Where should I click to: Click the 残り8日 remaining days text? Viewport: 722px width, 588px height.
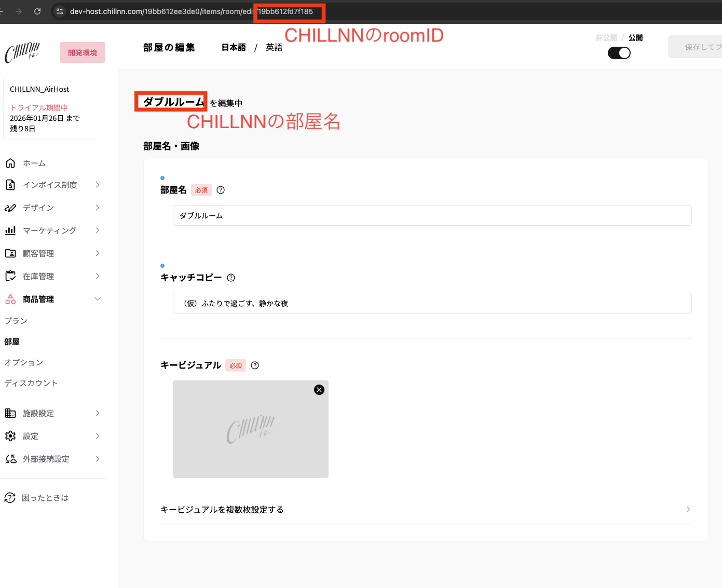22,129
